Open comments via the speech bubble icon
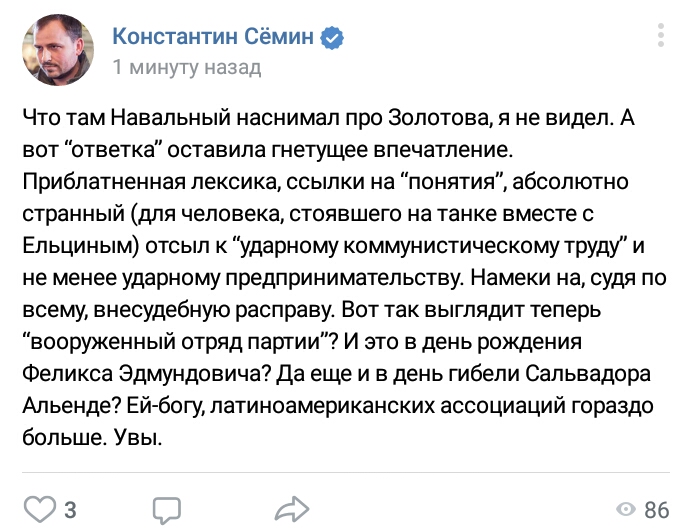694x528 pixels. click(167, 511)
